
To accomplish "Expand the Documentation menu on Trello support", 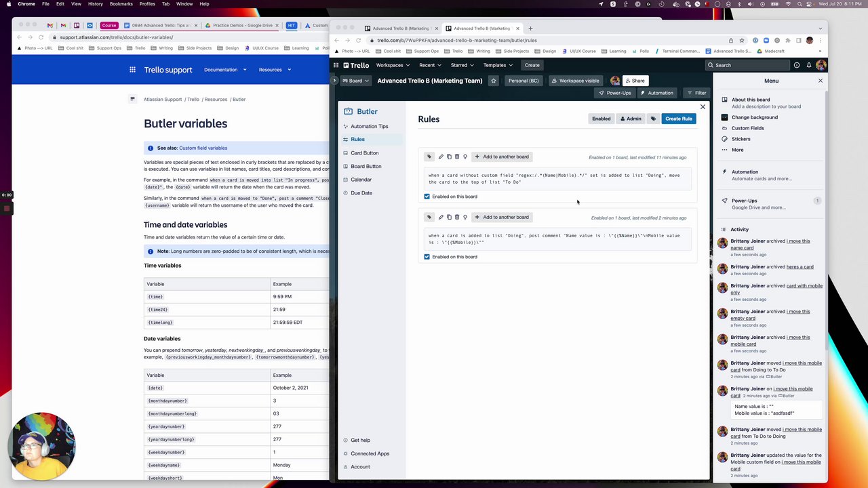I will click(x=225, y=70).
